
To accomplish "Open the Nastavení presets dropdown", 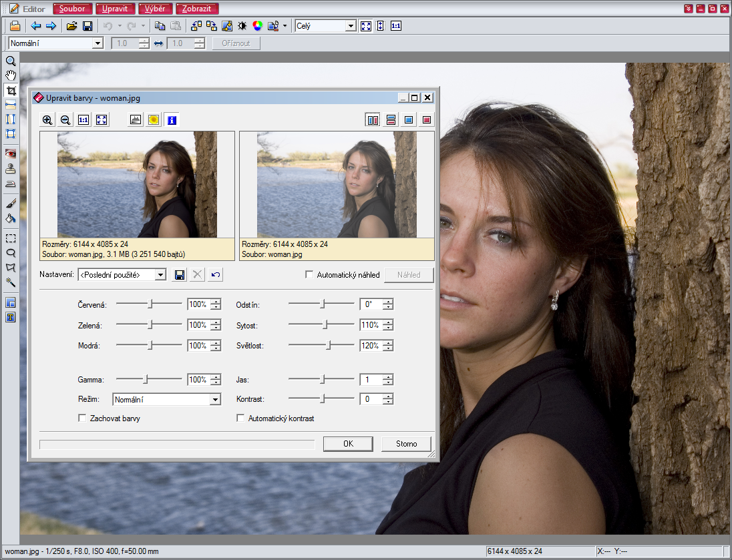I will [160, 275].
